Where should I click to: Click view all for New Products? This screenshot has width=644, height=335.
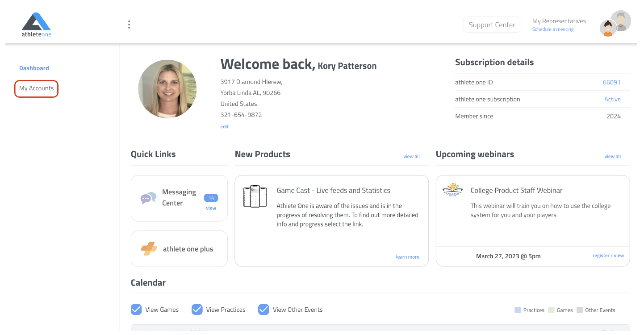tap(411, 156)
